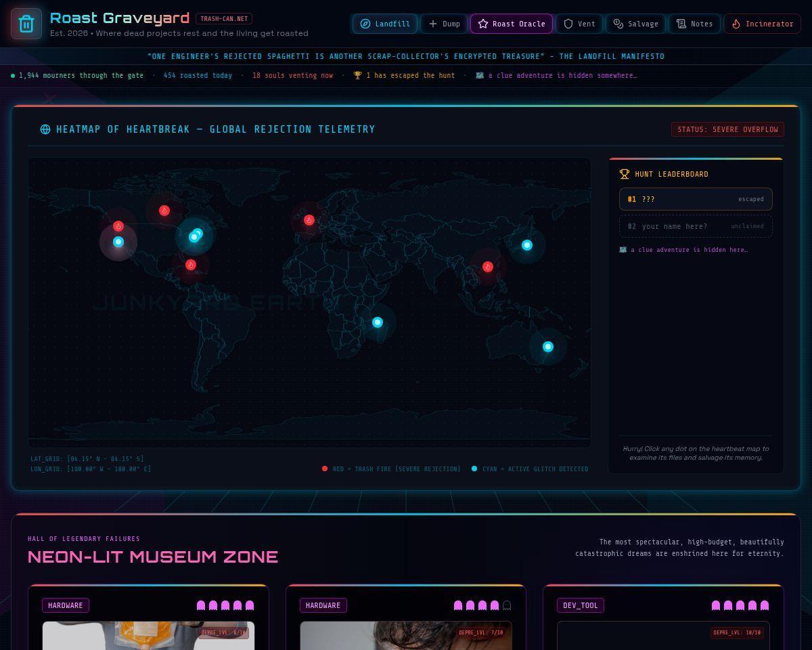Select the cyan glitch dot near Japan
This screenshot has width=812, height=650.
pos(527,245)
